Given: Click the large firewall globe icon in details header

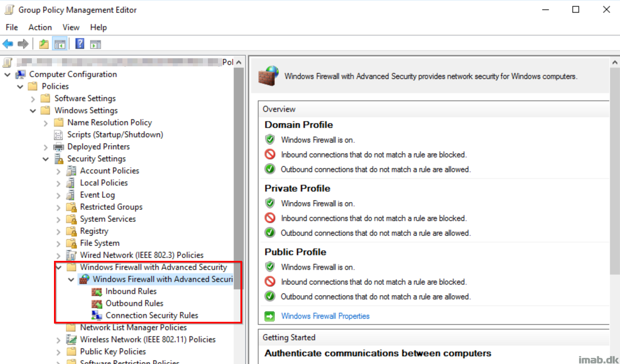Looking at the screenshot, I should [x=268, y=76].
